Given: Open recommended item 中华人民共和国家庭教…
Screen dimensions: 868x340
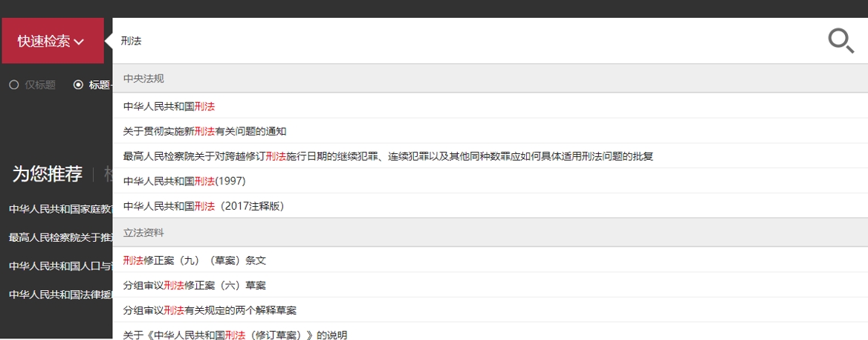Looking at the screenshot, I should 60,209.
